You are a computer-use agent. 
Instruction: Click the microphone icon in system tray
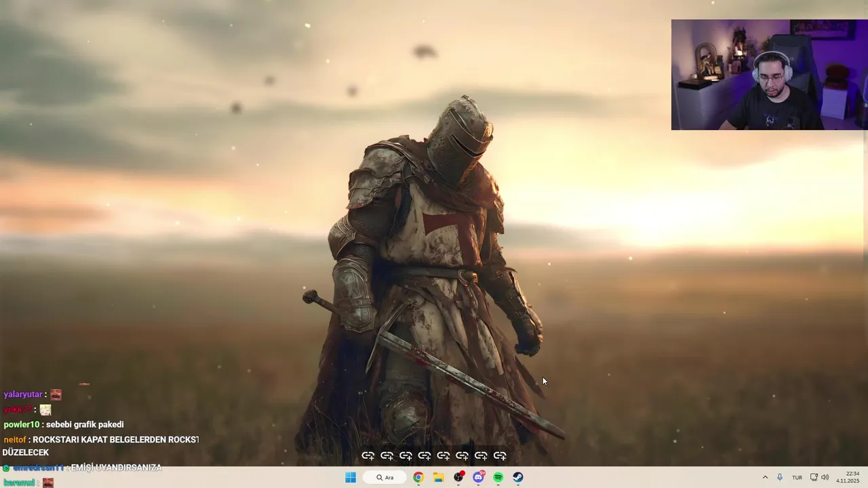(x=780, y=477)
